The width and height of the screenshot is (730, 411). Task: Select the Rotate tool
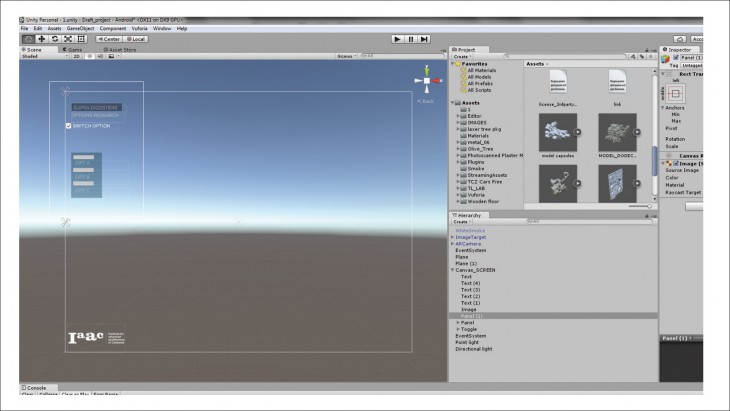click(54, 38)
